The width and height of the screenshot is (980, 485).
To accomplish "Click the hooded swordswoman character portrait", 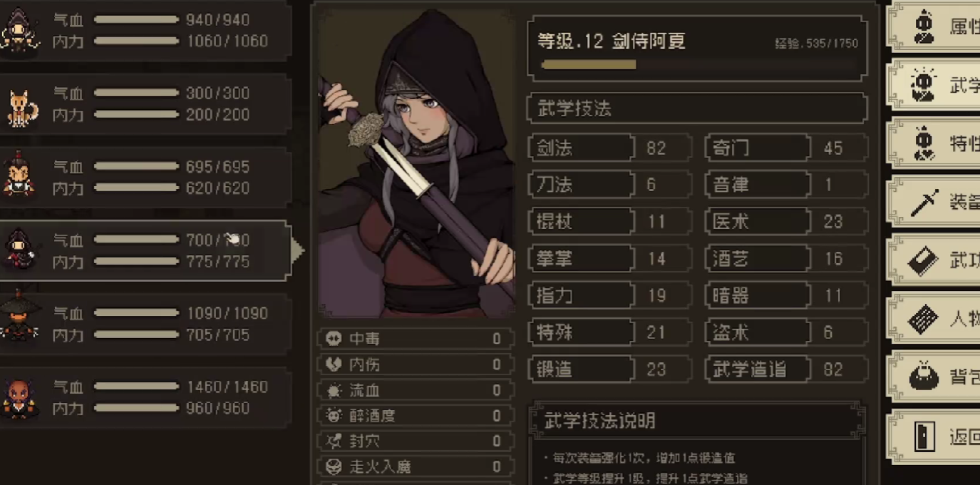I will [416, 163].
